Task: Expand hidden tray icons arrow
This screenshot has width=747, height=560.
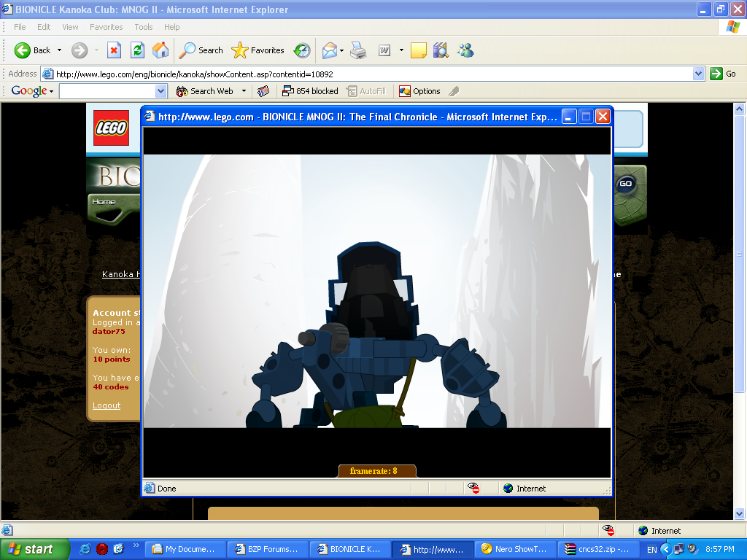Action: (x=667, y=550)
